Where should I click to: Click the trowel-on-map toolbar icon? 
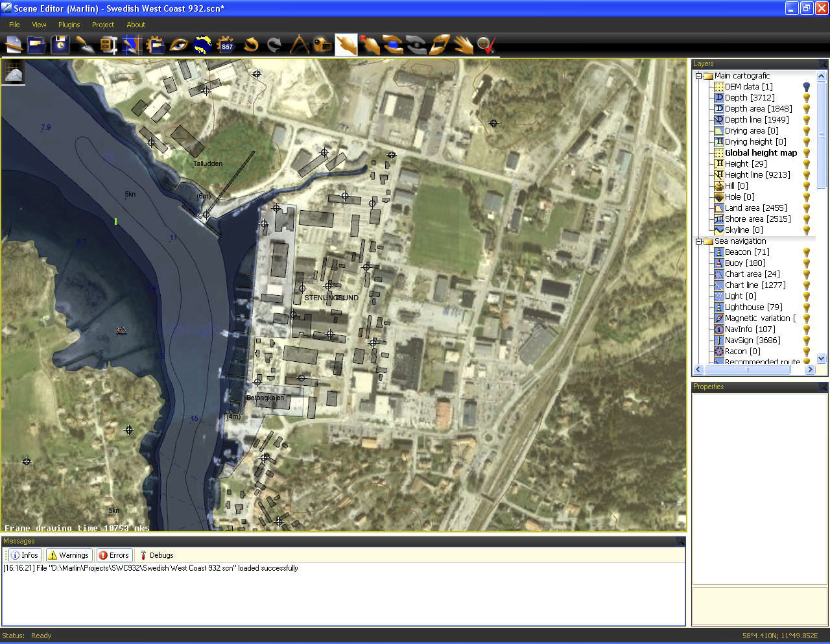(x=132, y=45)
